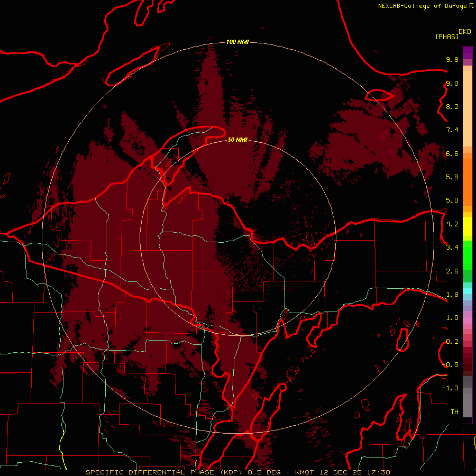Click the 9.8 legend value

pyautogui.click(x=452, y=59)
